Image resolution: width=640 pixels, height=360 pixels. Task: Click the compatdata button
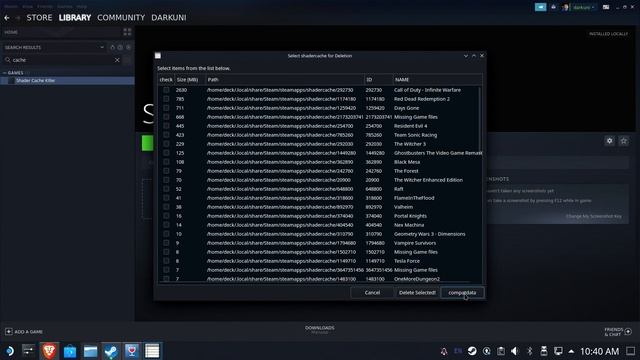click(x=462, y=293)
